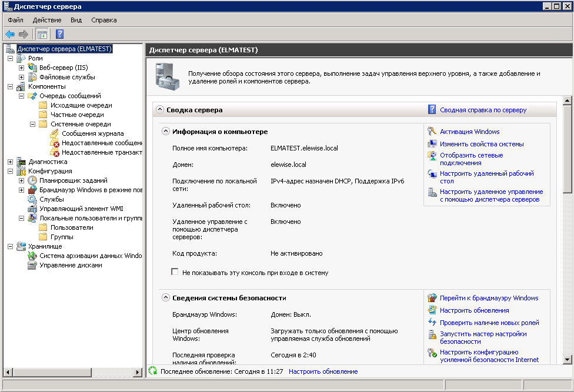The height and width of the screenshot is (392, 574).
Task: Open the Планировщик заданий tree icon
Action: 33,180
